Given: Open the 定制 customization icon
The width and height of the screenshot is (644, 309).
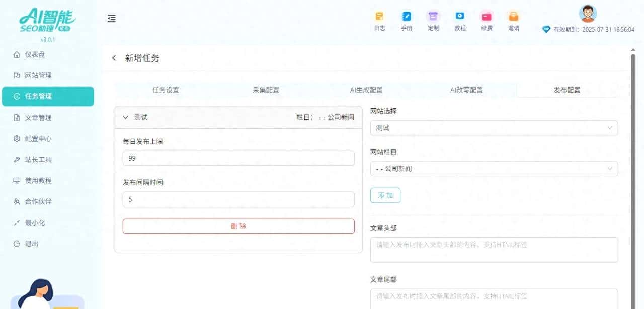Looking at the screenshot, I should (433, 20).
